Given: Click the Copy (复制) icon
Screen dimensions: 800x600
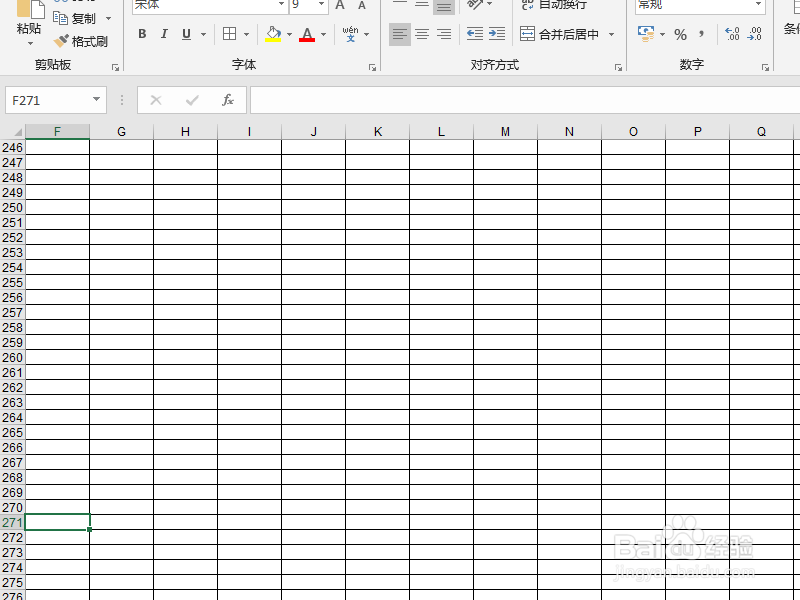Looking at the screenshot, I should click(x=60, y=17).
